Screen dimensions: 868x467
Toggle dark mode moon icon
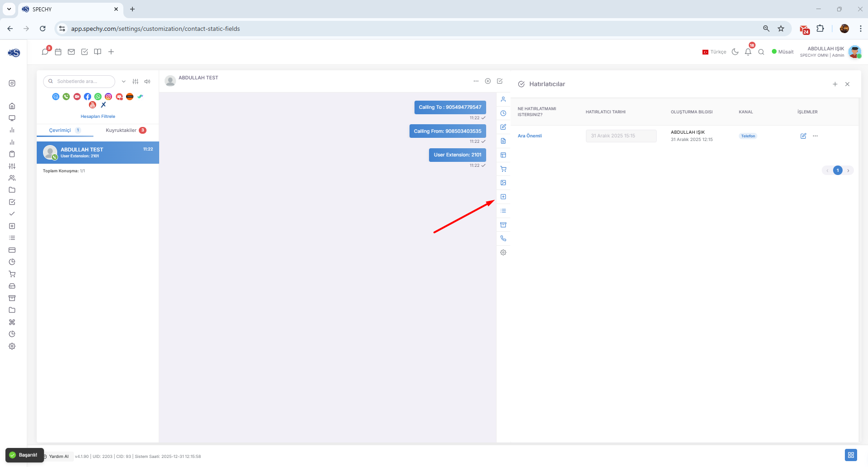tap(735, 52)
